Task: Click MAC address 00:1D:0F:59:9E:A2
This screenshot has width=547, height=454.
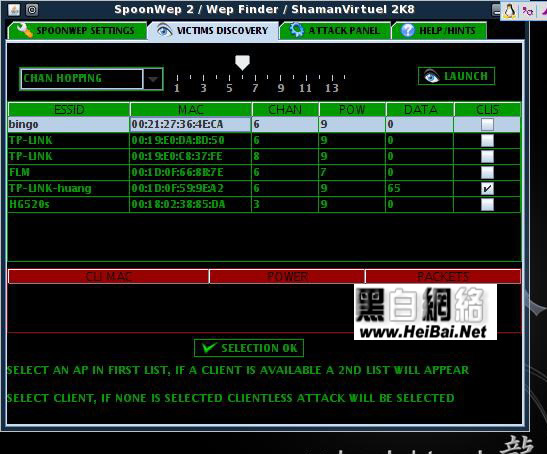Action: [x=177, y=188]
